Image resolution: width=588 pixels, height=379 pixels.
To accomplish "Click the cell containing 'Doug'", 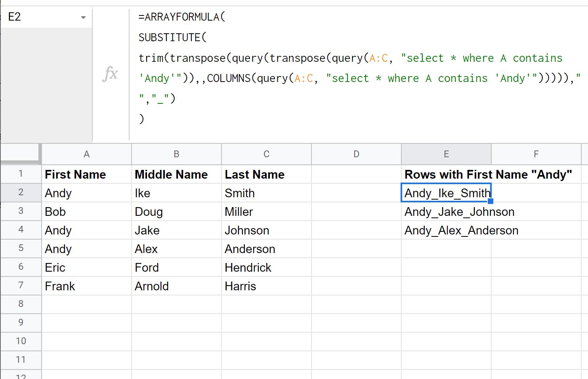I will pos(176,211).
